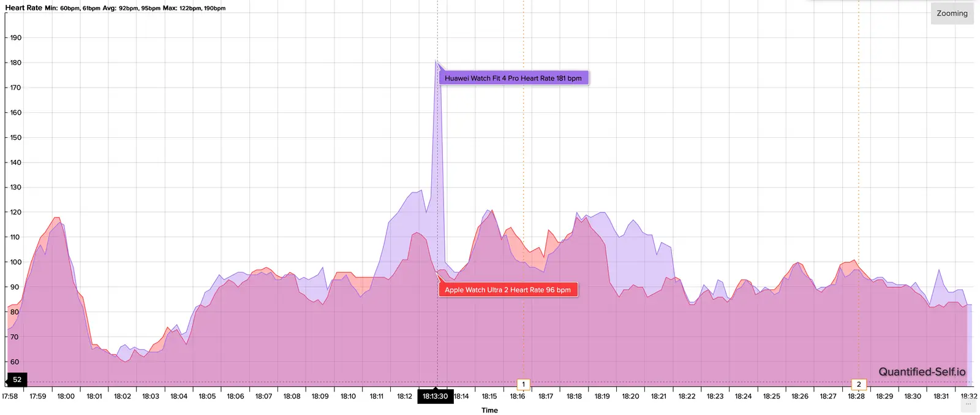Click the 18:11 time axis label
The height and width of the screenshot is (415, 980).
pyautogui.click(x=376, y=396)
